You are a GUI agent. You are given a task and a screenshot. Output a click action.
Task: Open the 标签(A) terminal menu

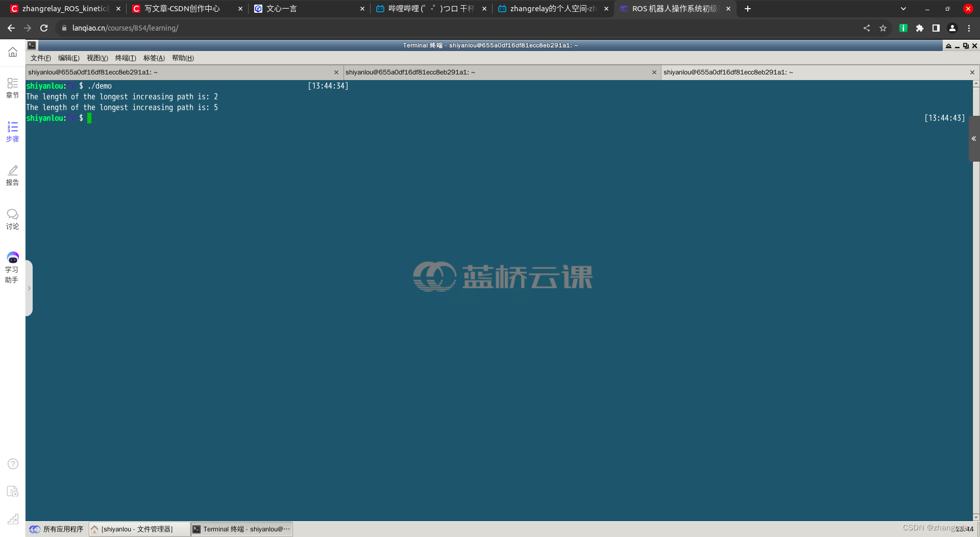[x=154, y=58]
